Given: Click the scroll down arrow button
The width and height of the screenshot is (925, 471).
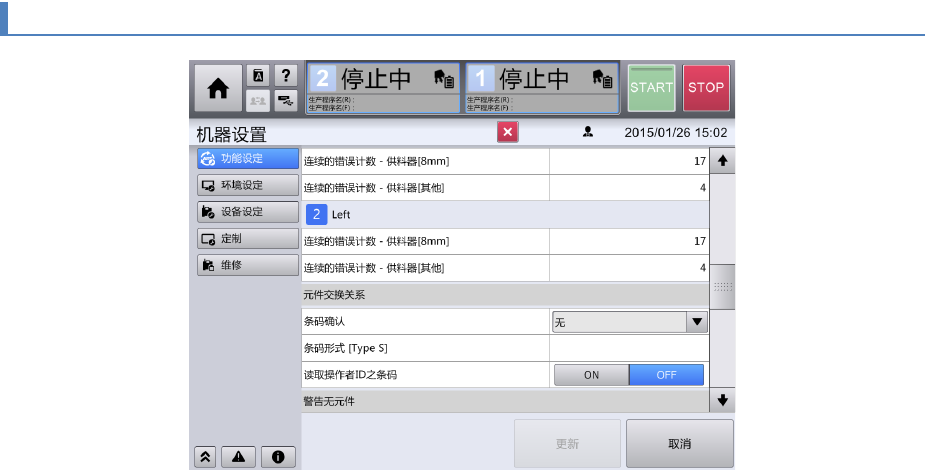Looking at the screenshot, I should point(722,401).
